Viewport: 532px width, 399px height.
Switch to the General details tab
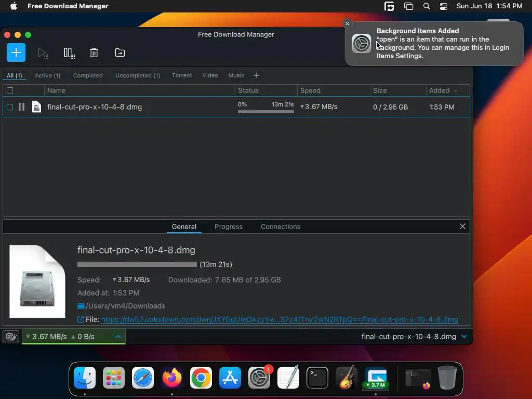tap(184, 227)
